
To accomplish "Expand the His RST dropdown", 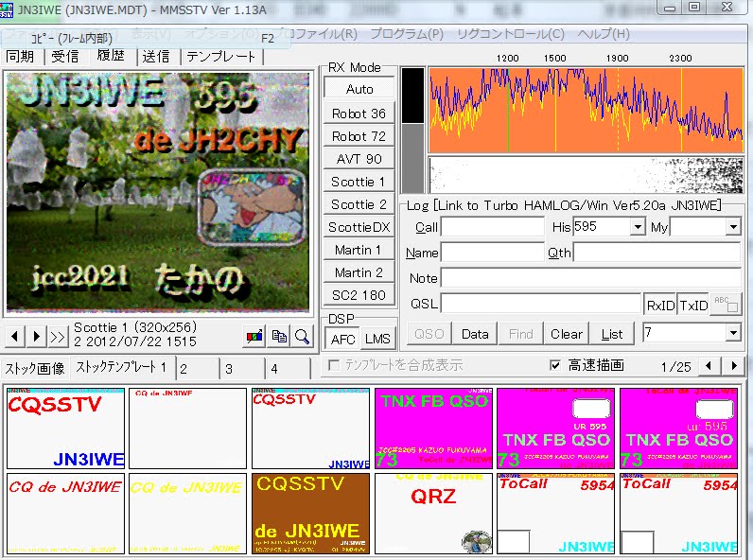I will [638, 226].
